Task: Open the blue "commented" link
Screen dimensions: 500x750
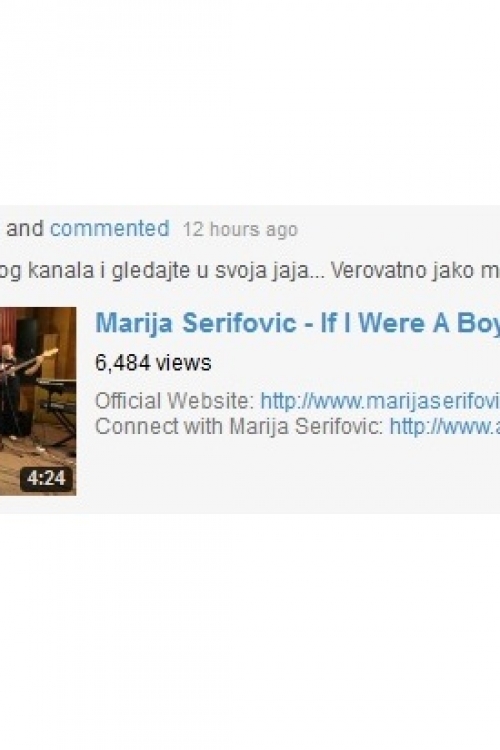Action: coord(110,229)
